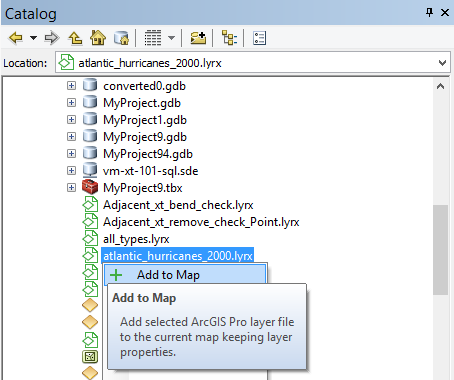
Task: Click the vertical scrollbar thumb
Action: coord(440,250)
